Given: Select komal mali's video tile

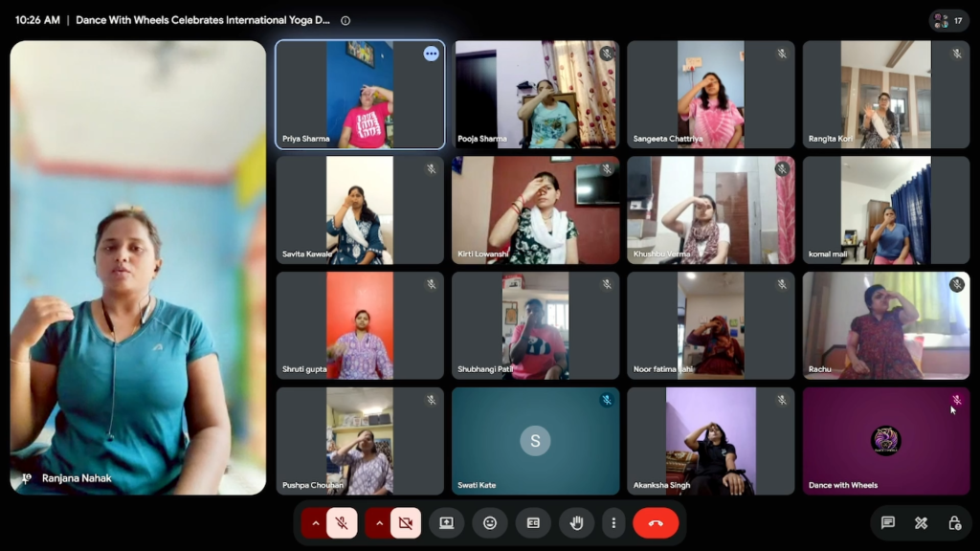Looking at the screenshot, I should coord(886,209).
